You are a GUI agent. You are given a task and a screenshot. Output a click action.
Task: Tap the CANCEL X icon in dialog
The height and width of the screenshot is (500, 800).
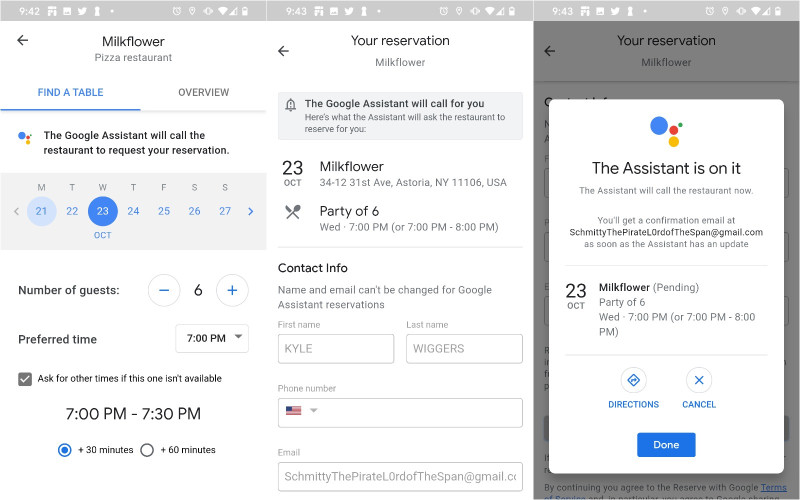coord(699,380)
